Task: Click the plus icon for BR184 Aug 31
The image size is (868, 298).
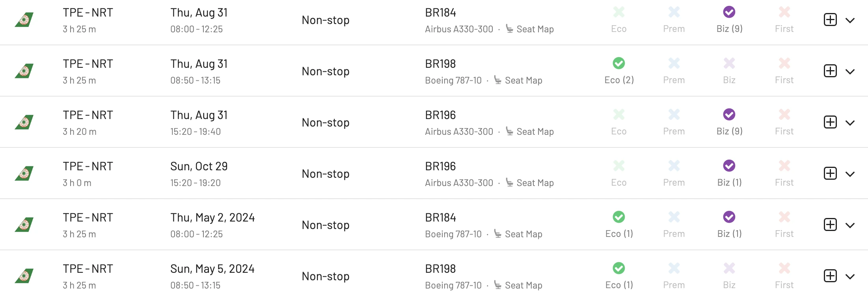Action: point(830,20)
